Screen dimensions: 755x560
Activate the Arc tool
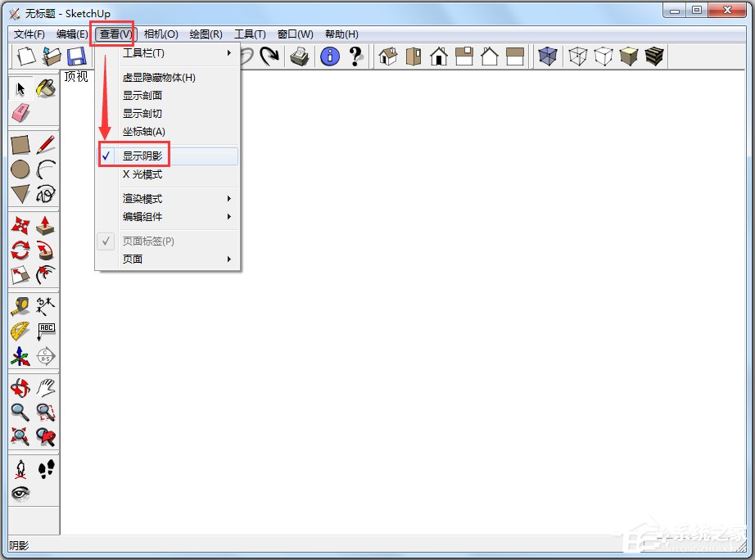pyautogui.click(x=46, y=169)
